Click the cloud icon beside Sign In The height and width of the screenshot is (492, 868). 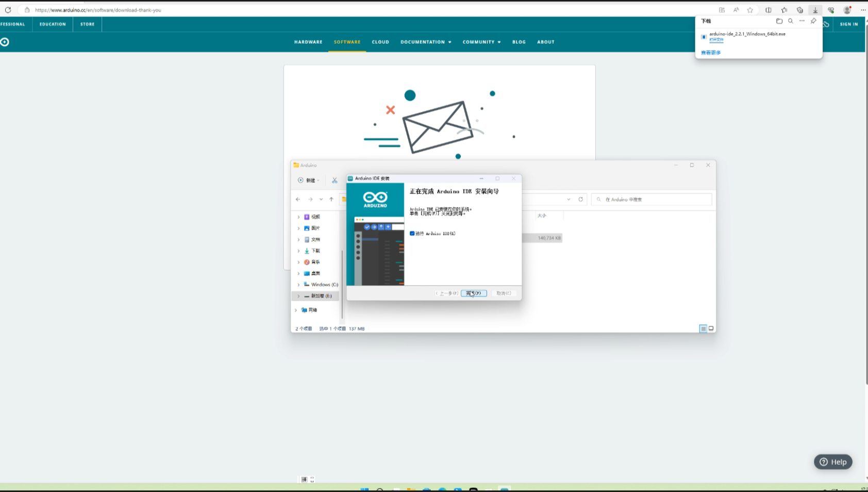[x=826, y=24]
